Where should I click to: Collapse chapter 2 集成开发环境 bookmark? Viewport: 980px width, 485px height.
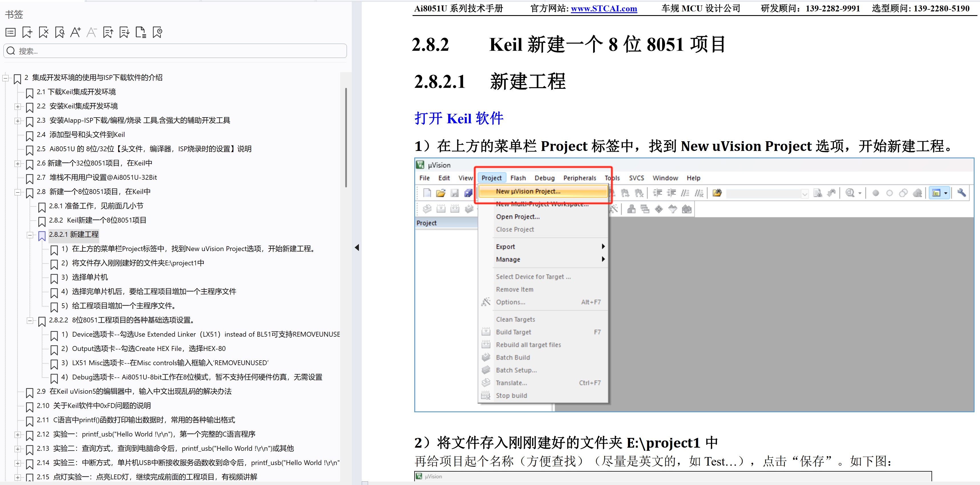click(x=5, y=78)
